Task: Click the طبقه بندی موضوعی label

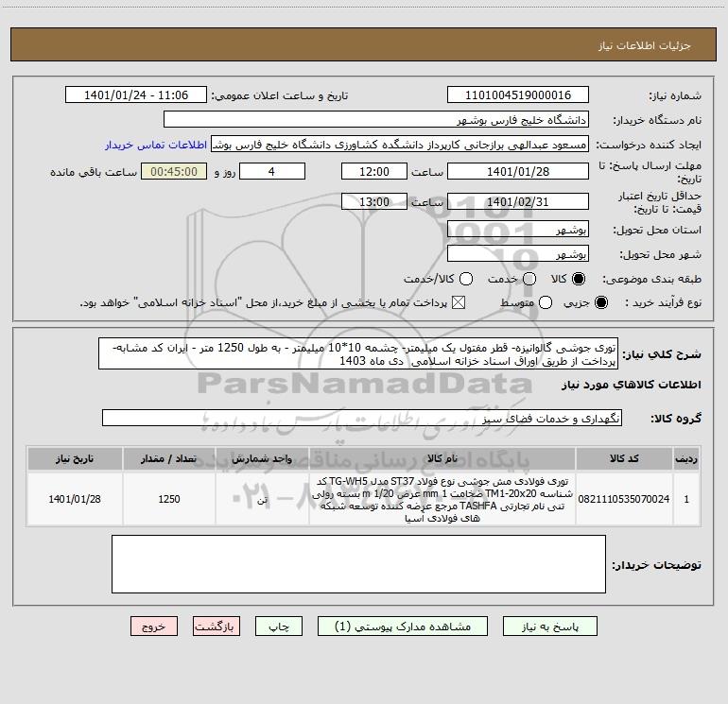Action: click(651, 279)
